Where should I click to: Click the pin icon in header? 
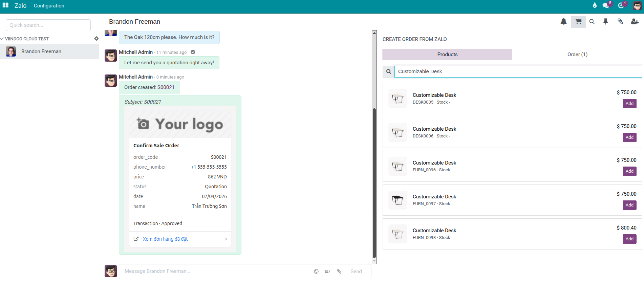point(606,22)
